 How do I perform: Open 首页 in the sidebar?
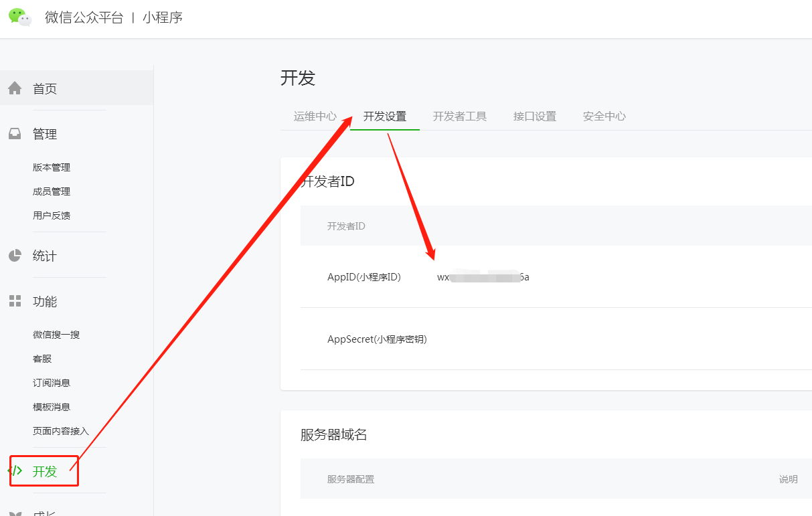[45, 88]
